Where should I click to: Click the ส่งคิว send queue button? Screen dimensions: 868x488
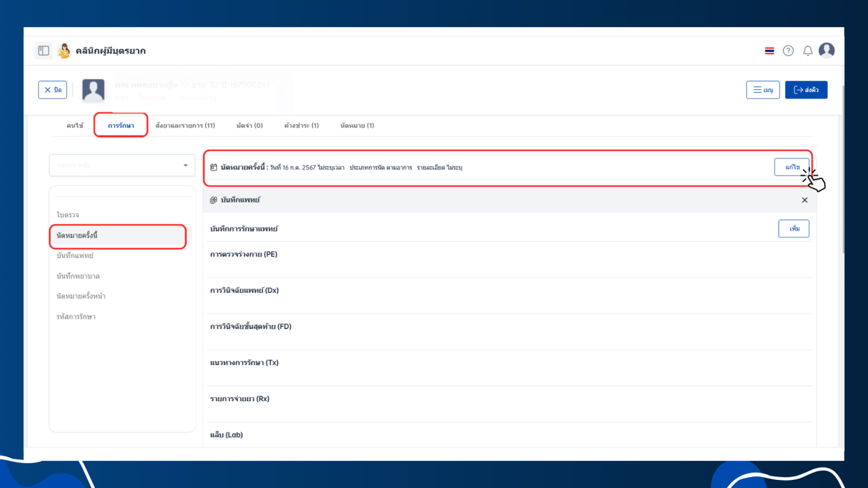[x=806, y=90]
